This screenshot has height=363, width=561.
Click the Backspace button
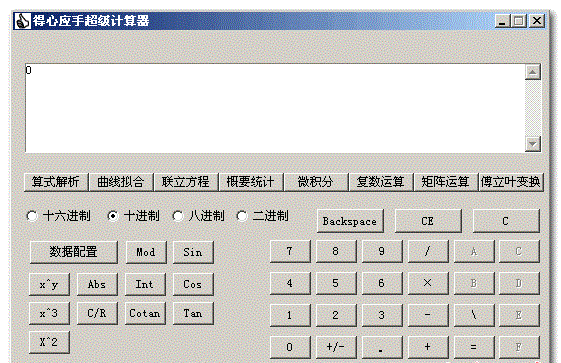pos(350,221)
